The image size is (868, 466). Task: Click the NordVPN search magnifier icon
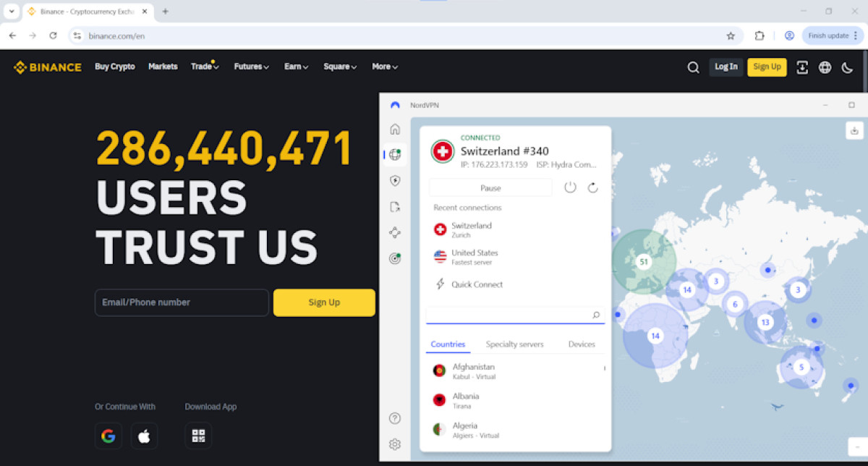(596, 315)
